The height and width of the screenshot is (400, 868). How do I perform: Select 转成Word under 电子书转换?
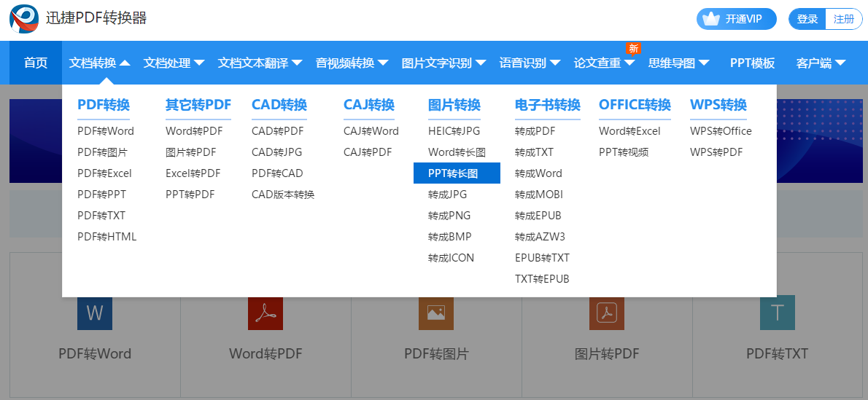538,173
